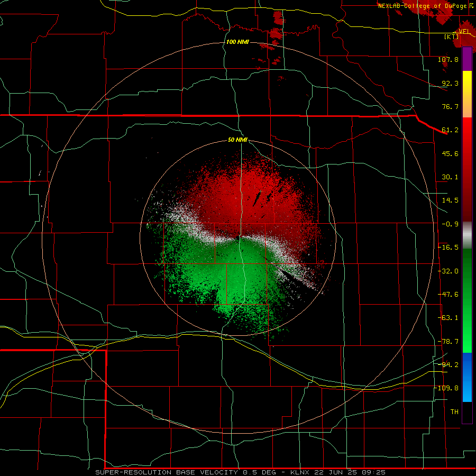476x476 pixels.
Task: Click the [KT] units label
Action: click(452, 36)
